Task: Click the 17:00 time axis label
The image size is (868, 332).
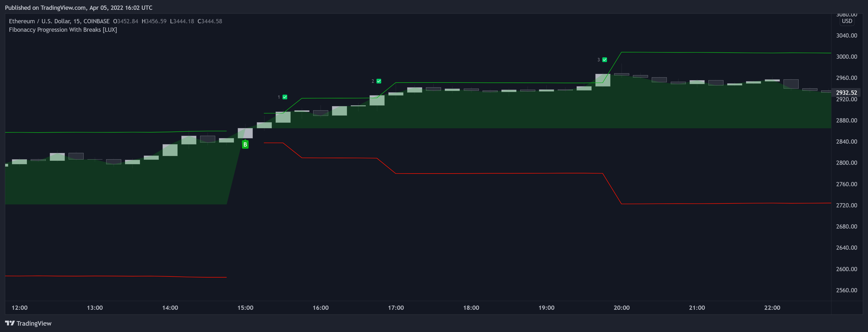Action: (x=395, y=308)
